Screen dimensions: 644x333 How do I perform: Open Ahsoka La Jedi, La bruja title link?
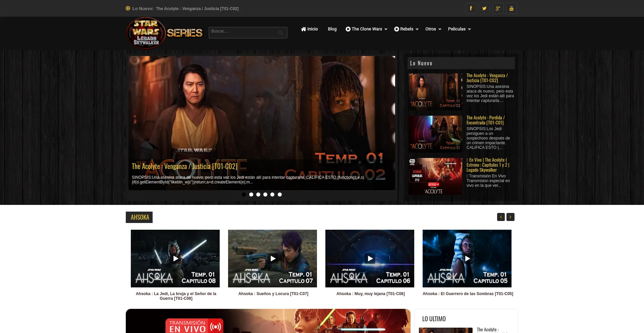(176, 296)
